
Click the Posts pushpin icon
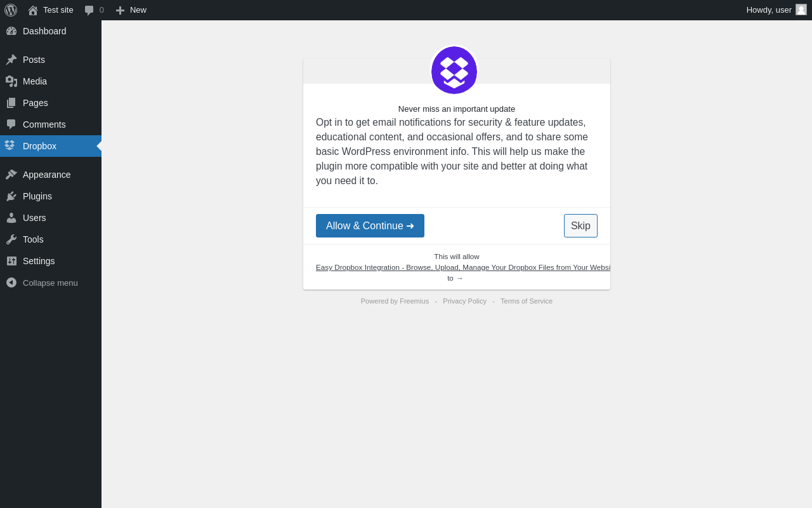[11, 60]
